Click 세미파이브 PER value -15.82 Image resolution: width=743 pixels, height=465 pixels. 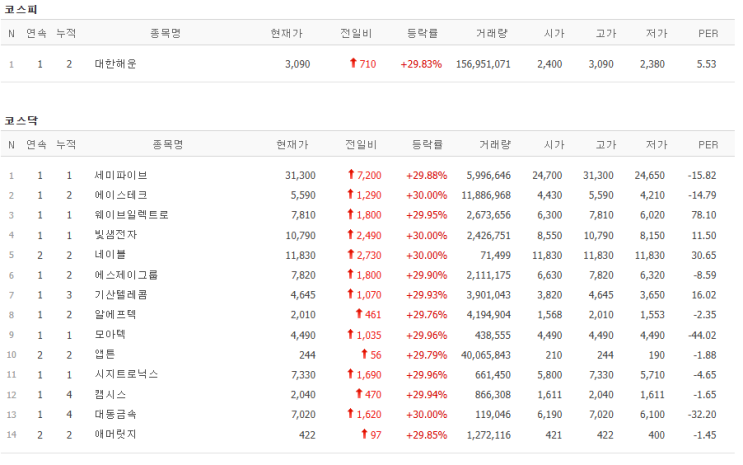(702, 175)
